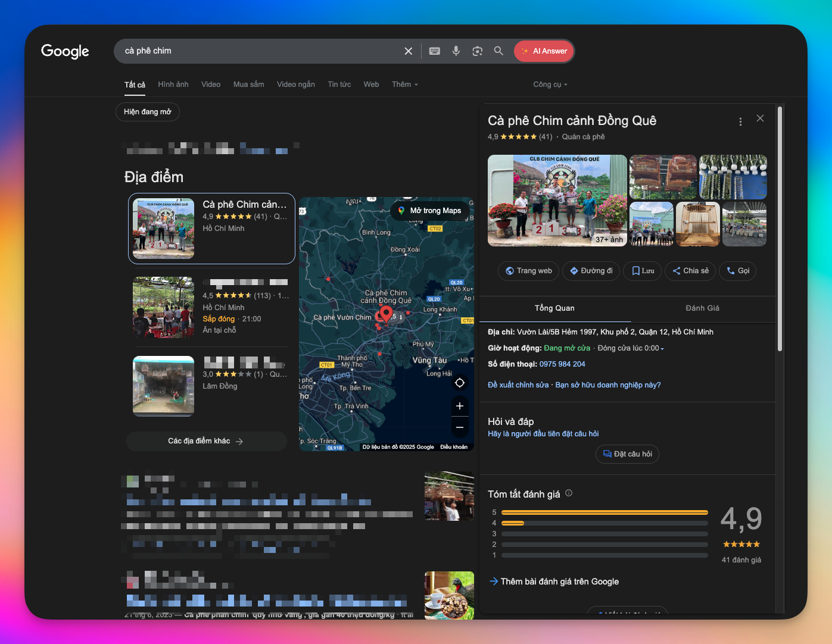Zoom in the map with plus icon
This screenshot has width=832, height=644.
(460, 406)
